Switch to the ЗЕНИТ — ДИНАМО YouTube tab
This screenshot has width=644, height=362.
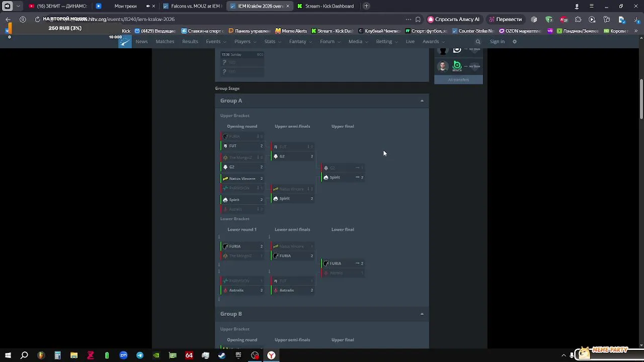[x=58, y=6]
